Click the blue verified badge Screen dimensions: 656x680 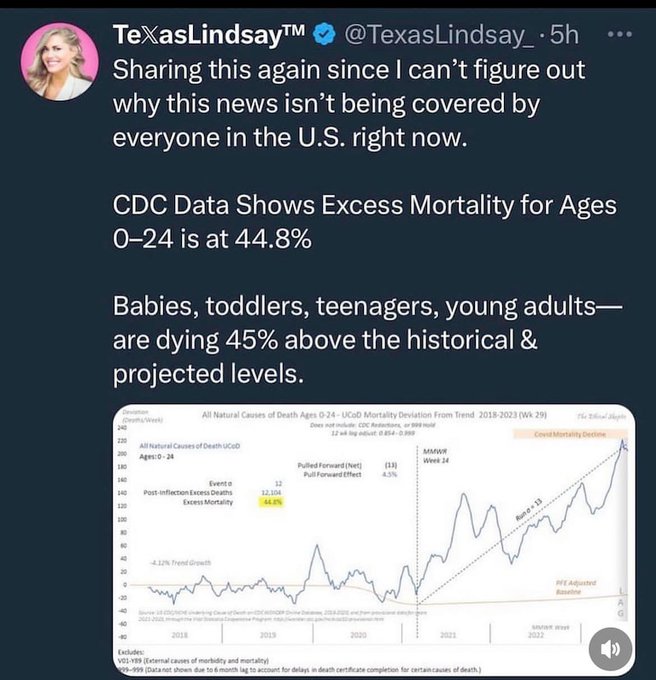[325, 36]
